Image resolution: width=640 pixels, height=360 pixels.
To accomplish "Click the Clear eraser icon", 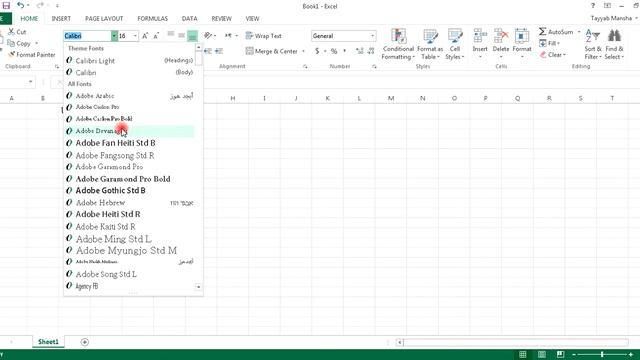I will coord(543,54).
